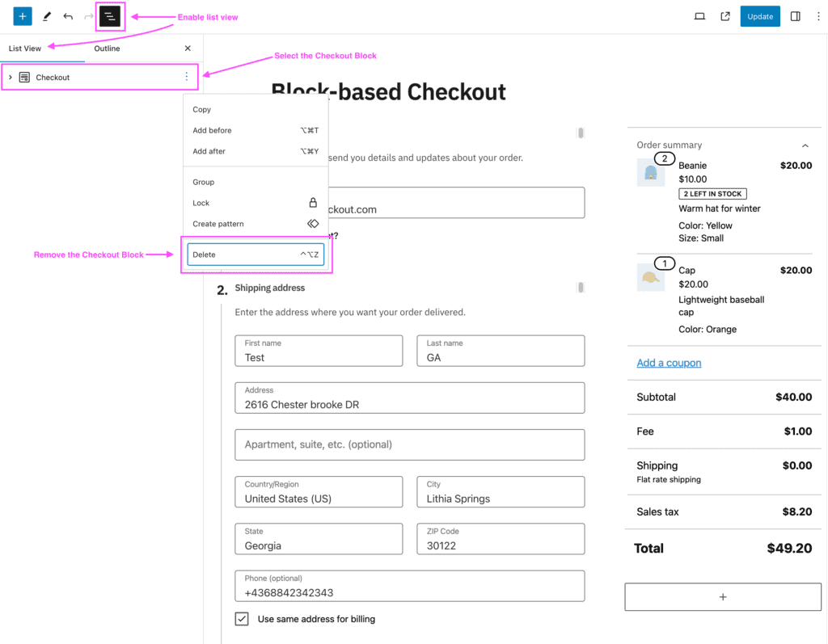This screenshot has height=644, width=828.
Task: Click the add block plus under Order summary
Action: pyautogui.click(x=722, y=596)
